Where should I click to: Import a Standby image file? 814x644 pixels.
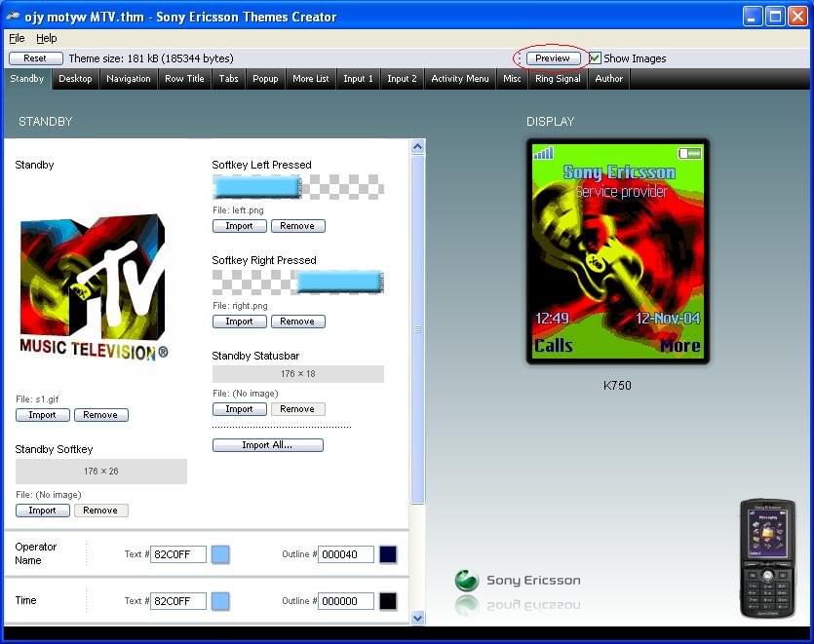[x=43, y=415]
